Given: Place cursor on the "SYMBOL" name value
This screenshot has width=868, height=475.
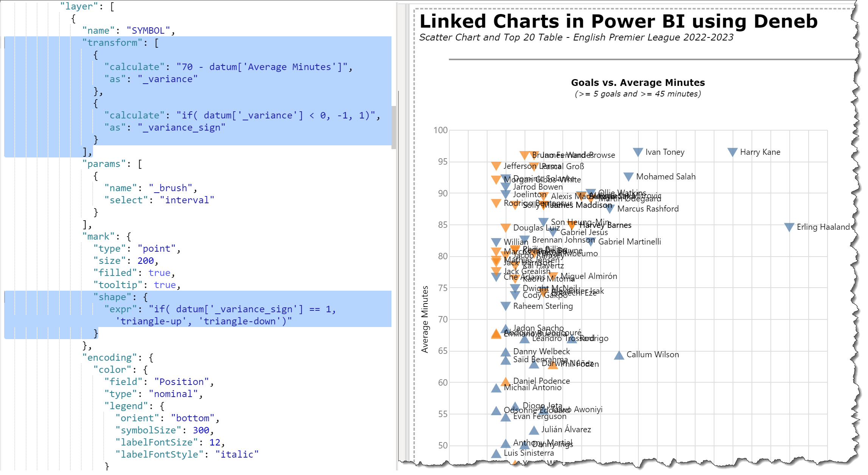Looking at the screenshot, I should coord(148,31).
